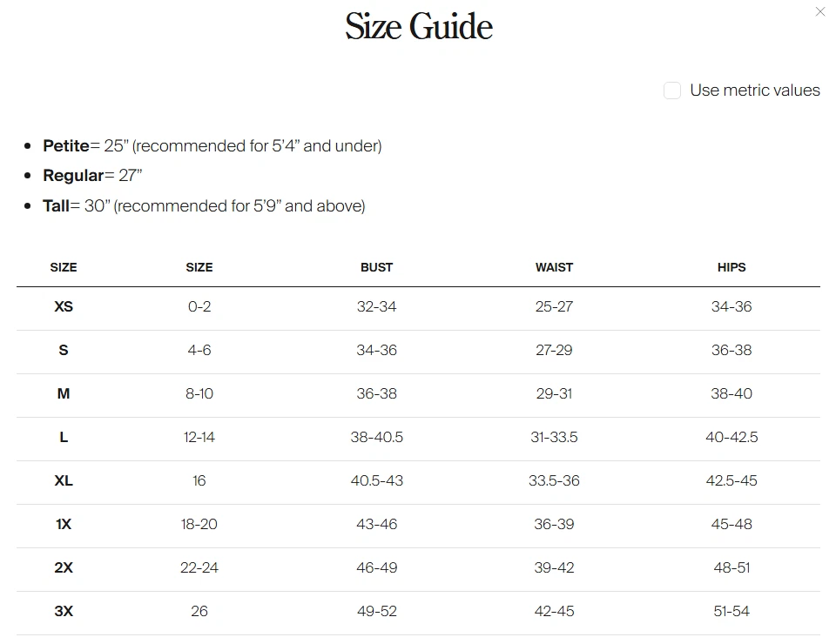Enable the Use metric values checkbox
The height and width of the screenshot is (644, 836).
(672, 91)
